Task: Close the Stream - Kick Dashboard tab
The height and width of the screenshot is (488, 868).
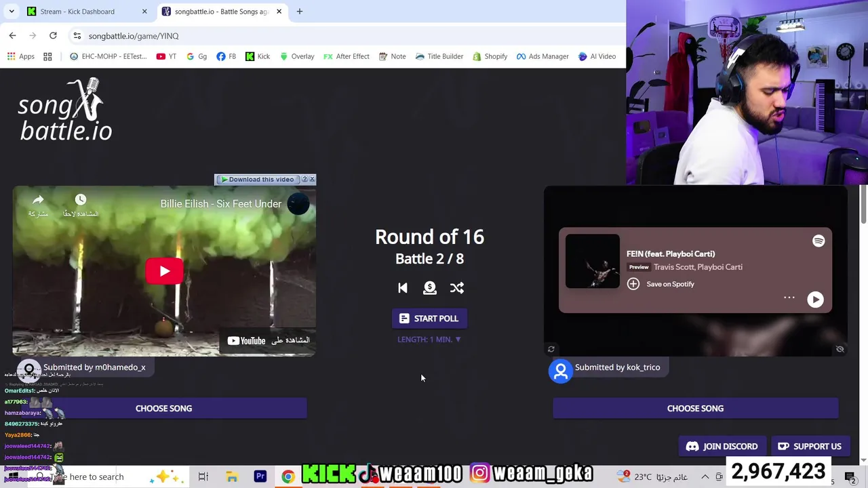Action: (x=144, y=12)
